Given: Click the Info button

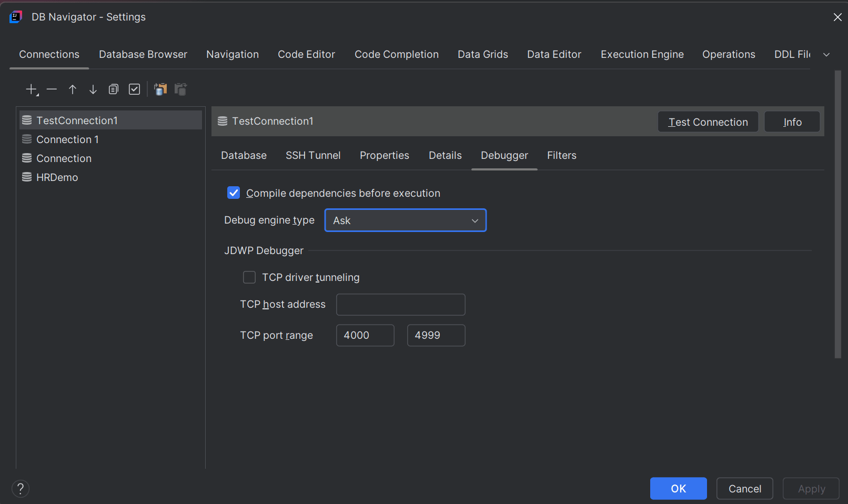Looking at the screenshot, I should coord(792,122).
